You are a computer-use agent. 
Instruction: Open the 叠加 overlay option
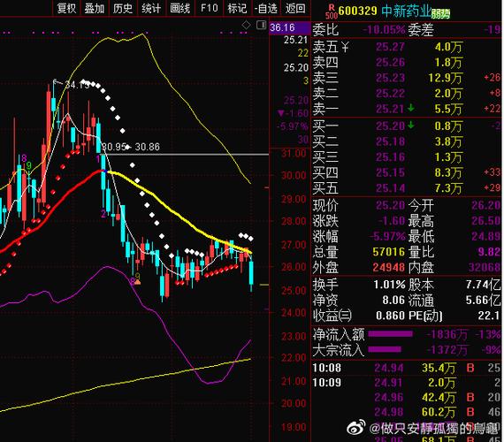[95, 8]
